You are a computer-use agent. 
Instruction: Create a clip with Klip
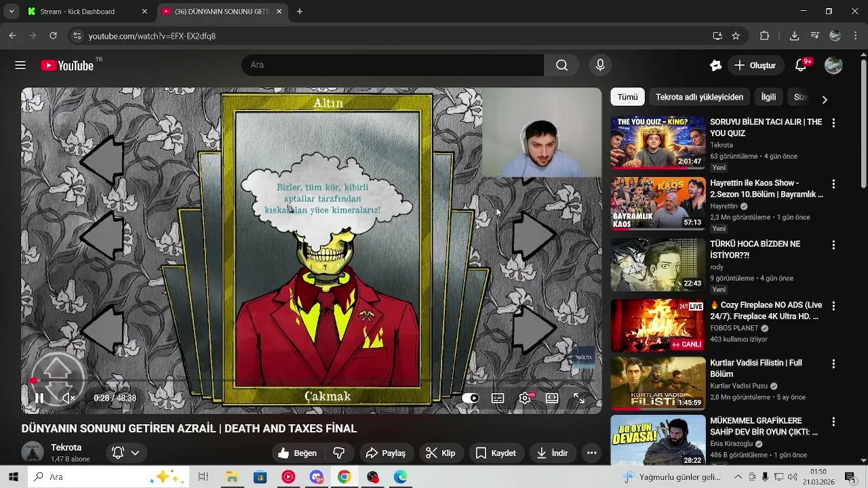point(440,453)
